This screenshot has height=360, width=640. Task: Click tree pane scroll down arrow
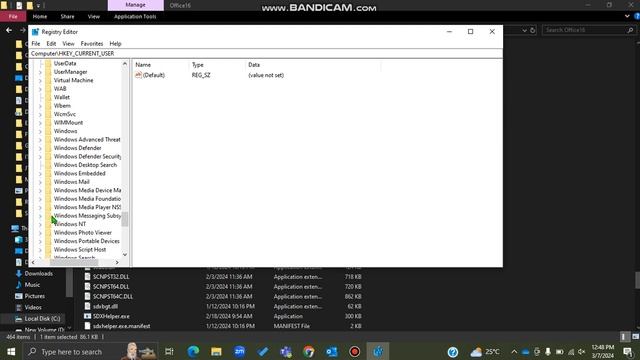125,255
